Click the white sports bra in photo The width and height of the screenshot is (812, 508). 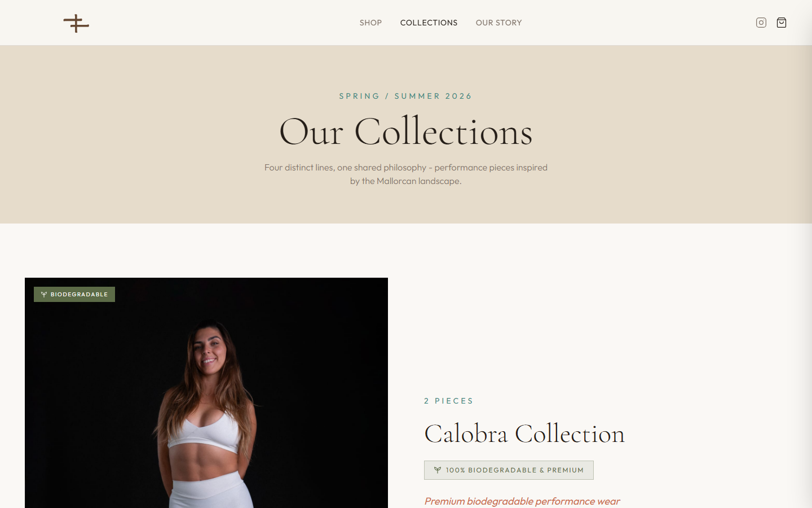tap(204, 432)
